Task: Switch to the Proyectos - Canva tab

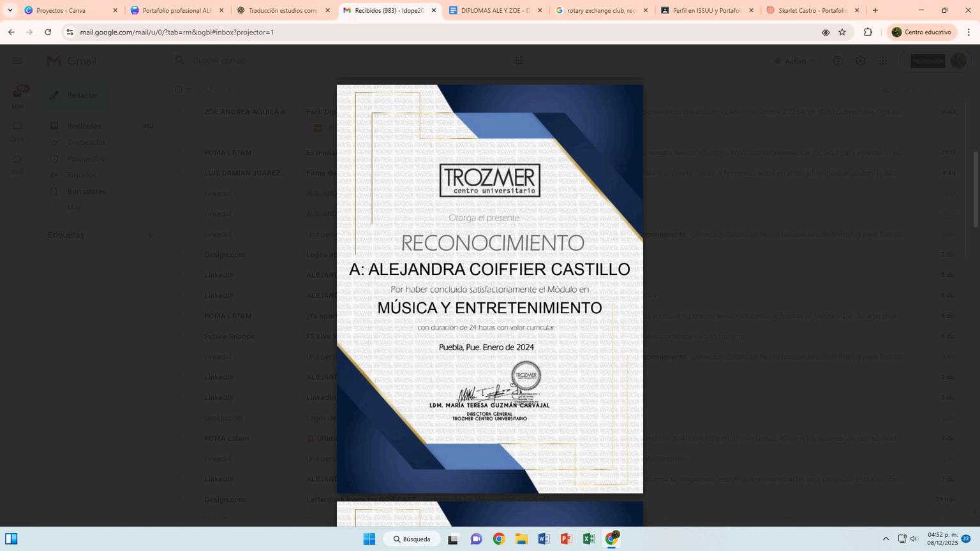Action: [x=71, y=10]
